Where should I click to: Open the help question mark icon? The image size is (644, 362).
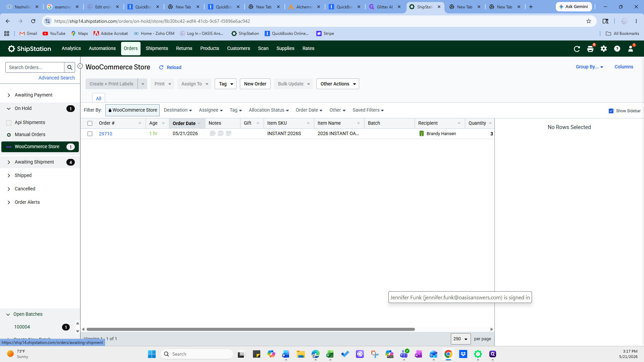617,49
